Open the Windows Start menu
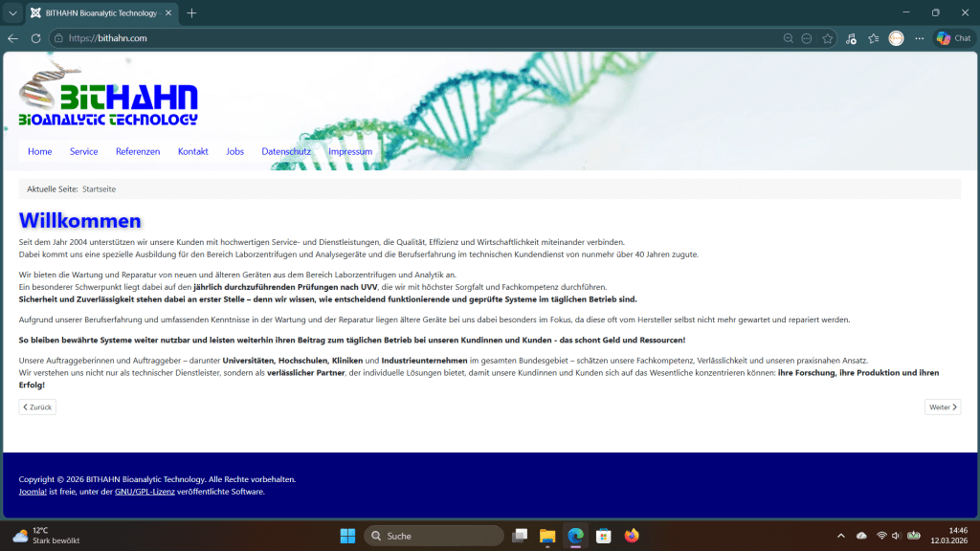 point(347,536)
